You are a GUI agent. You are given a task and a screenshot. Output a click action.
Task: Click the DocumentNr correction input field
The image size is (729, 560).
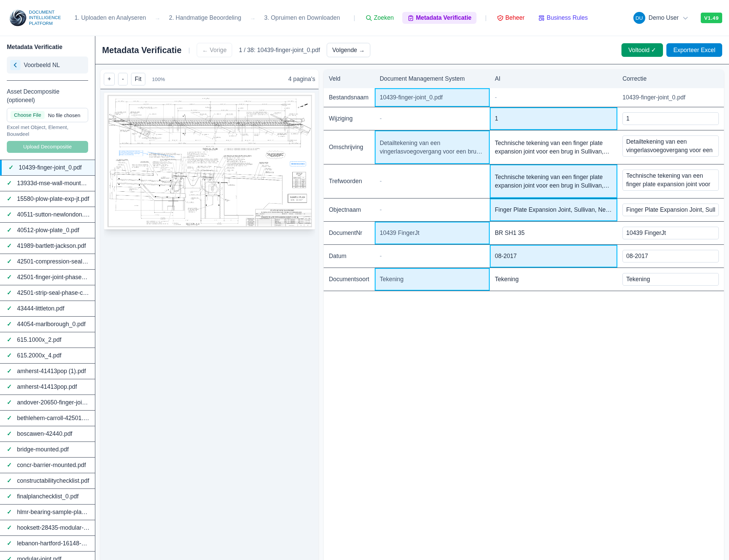tap(670, 233)
